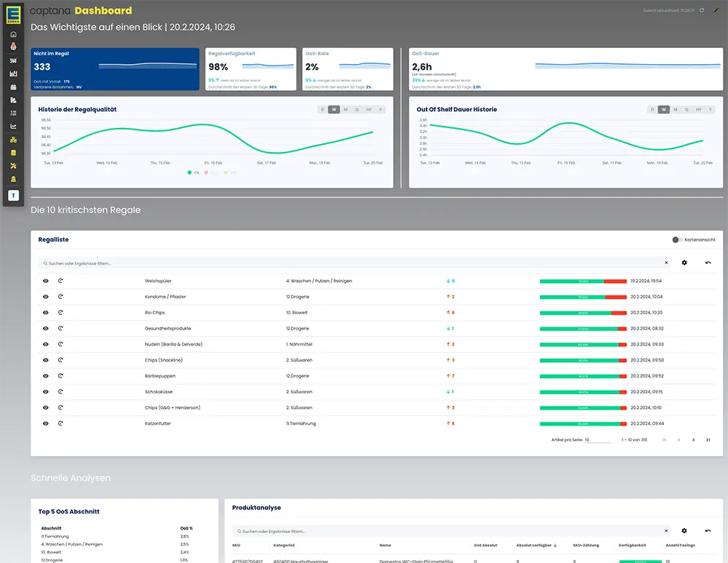728x563 pixels.
Task: Open the home icon in sidebar
Action: point(13,34)
